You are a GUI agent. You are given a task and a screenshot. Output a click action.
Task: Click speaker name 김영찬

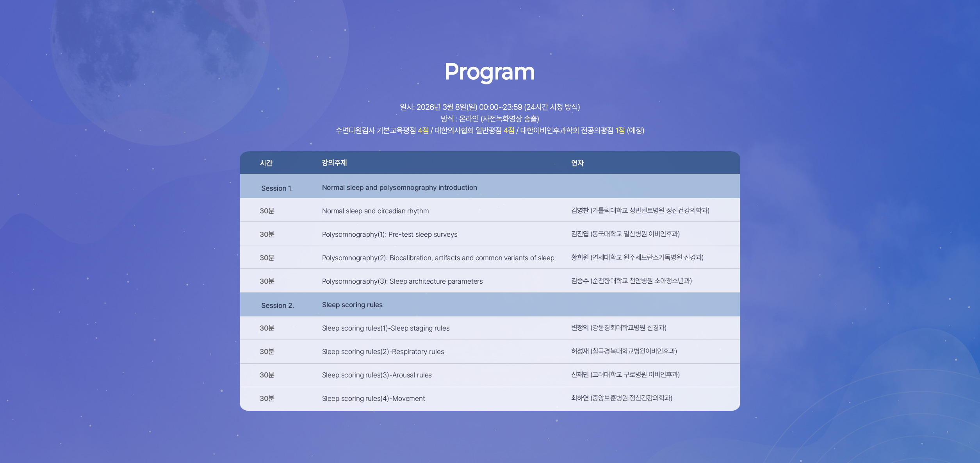(x=579, y=211)
